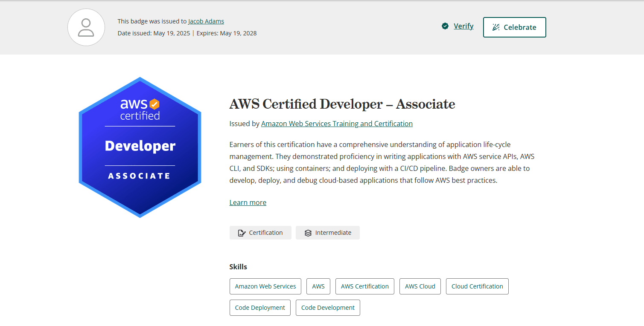The height and width of the screenshot is (326, 644).
Task: Open Jacob Adams profile link
Action: (x=206, y=21)
